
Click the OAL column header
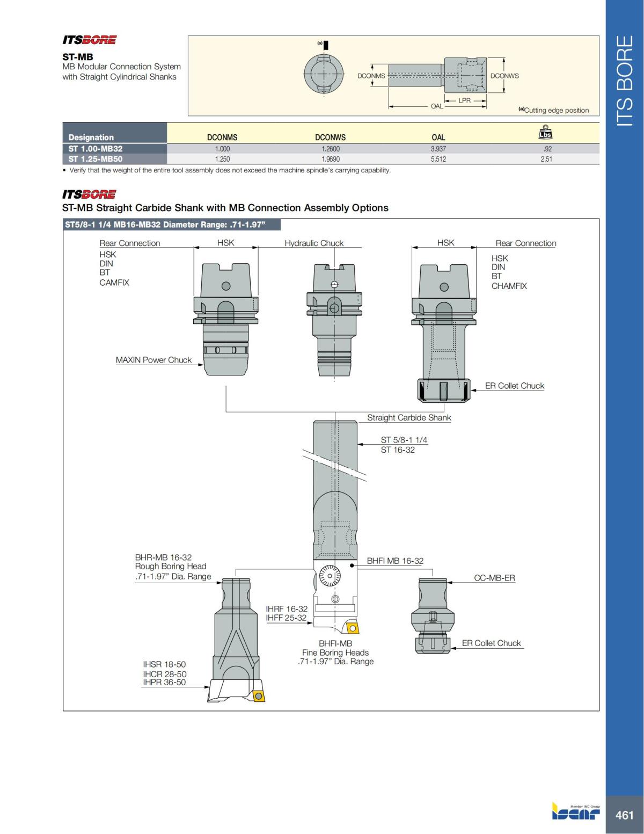[x=438, y=137]
